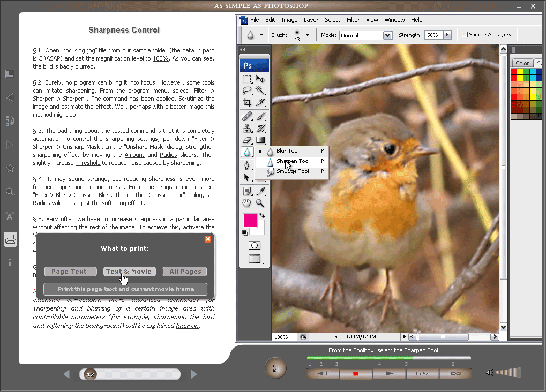
Task: Open the sidebar search magnifier icon
Action: (x=10, y=192)
